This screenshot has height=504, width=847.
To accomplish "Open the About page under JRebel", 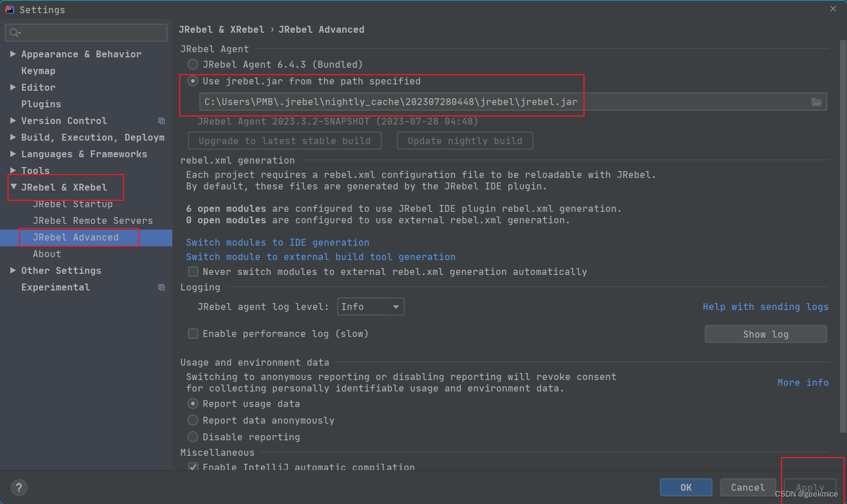I will pos(47,254).
